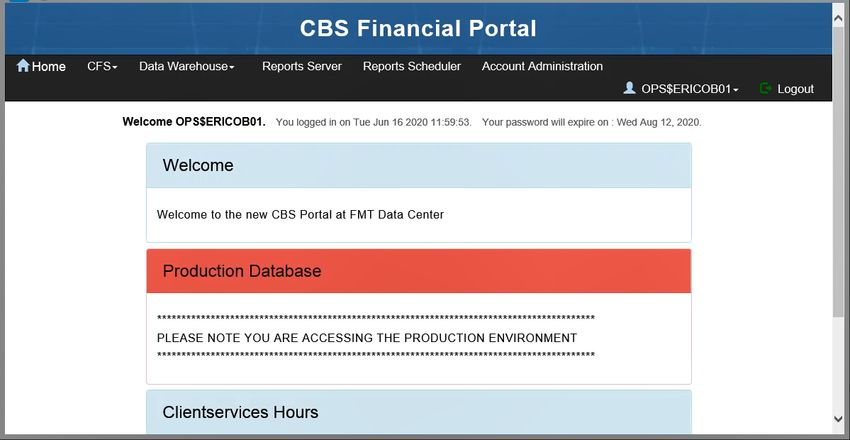Expand the Data Warehouse dropdown

[x=186, y=66]
